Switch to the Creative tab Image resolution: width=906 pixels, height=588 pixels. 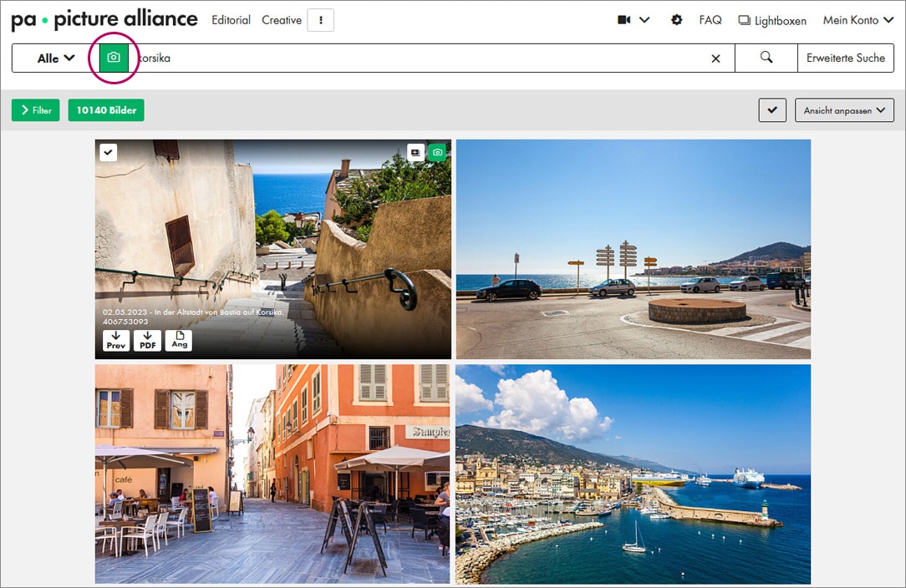pyautogui.click(x=282, y=20)
